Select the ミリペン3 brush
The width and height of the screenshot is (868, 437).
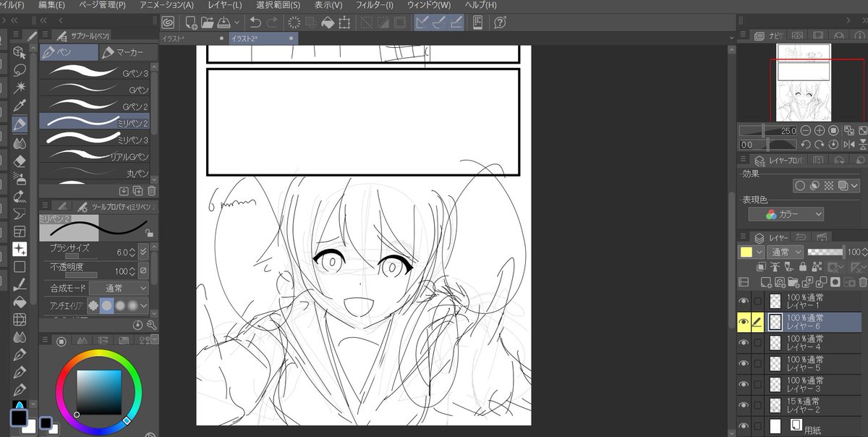95,139
